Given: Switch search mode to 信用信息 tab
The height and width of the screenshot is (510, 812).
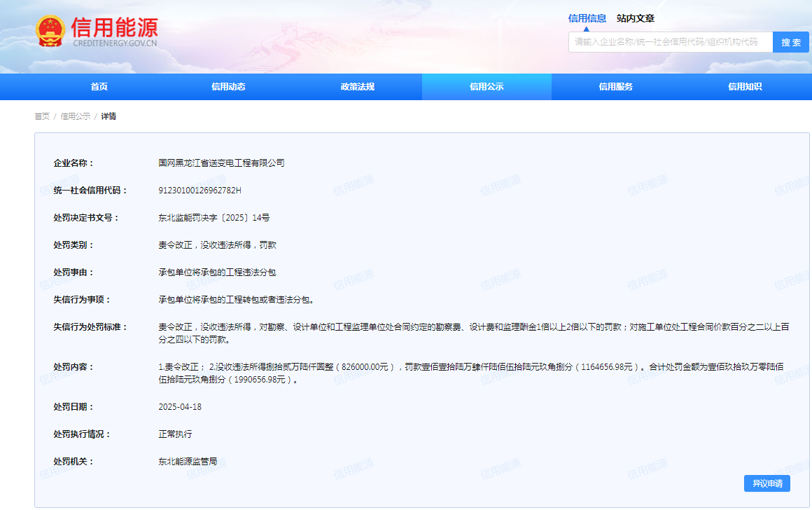Looking at the screenshot, I should point(587,18).
